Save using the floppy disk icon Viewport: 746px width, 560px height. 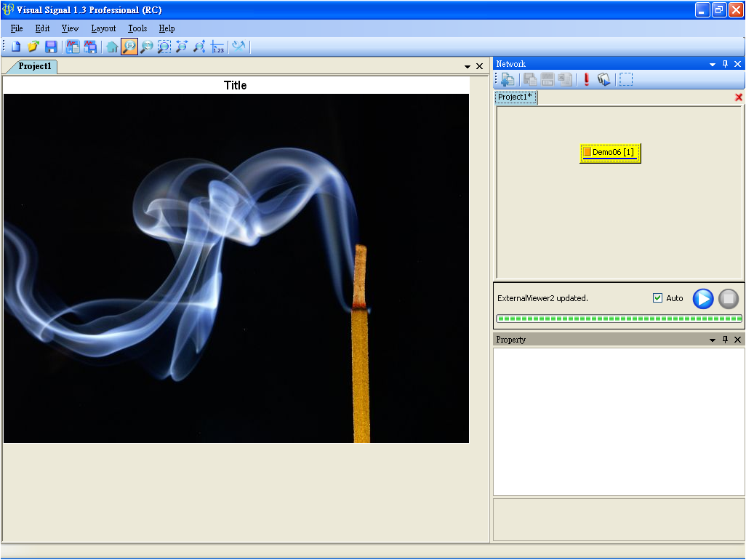click(x=51, y=47)
